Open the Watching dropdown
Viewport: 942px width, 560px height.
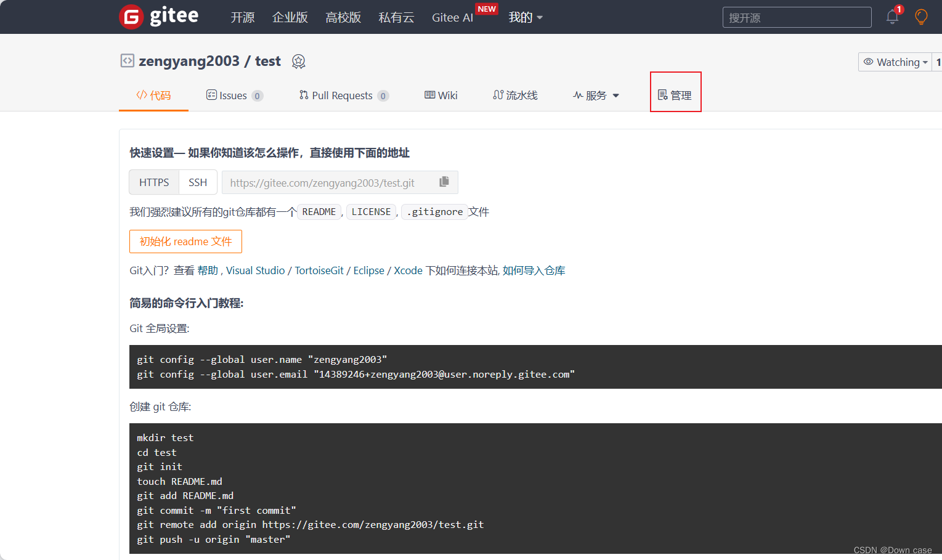pyautogui.click(x=895, y=62)
